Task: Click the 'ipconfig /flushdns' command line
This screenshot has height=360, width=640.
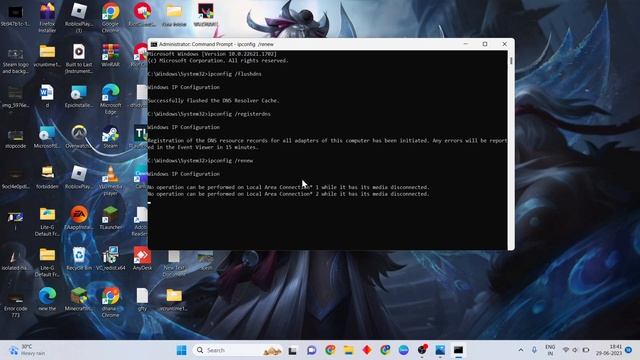Action: coord(204,74)
